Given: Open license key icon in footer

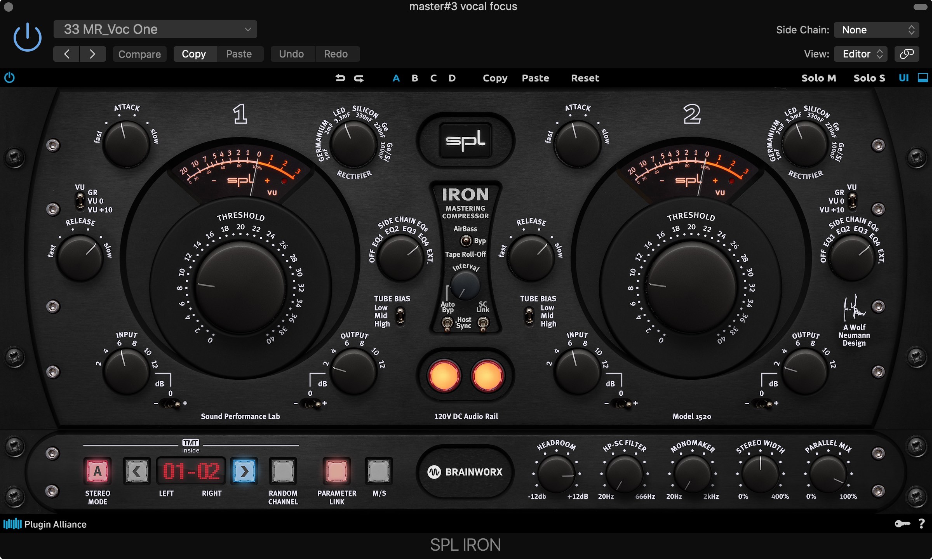Looking at the screenshot, I should 902,524.
